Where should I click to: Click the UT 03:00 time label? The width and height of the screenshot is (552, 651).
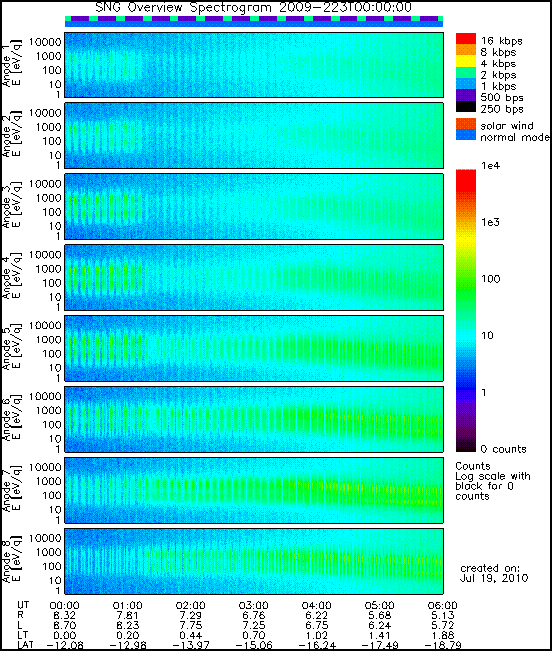pos(254,606)
